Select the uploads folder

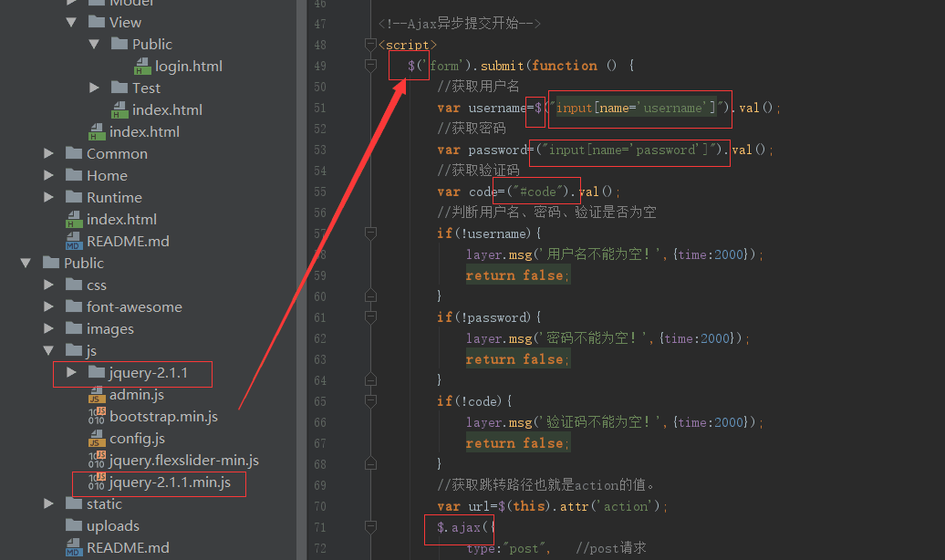pyautogui.click(x=113, y=526)
